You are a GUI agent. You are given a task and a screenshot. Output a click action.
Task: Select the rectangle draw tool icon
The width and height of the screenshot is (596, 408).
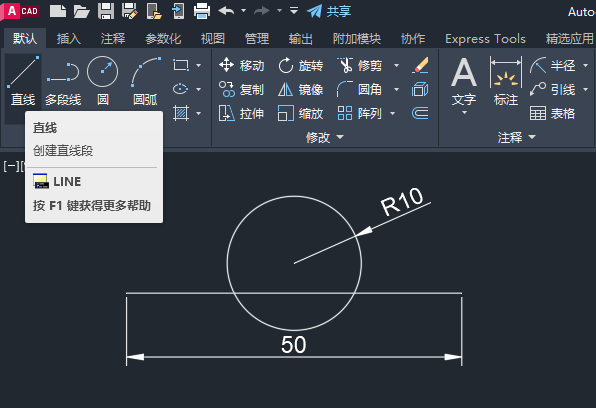pos(181,65)
